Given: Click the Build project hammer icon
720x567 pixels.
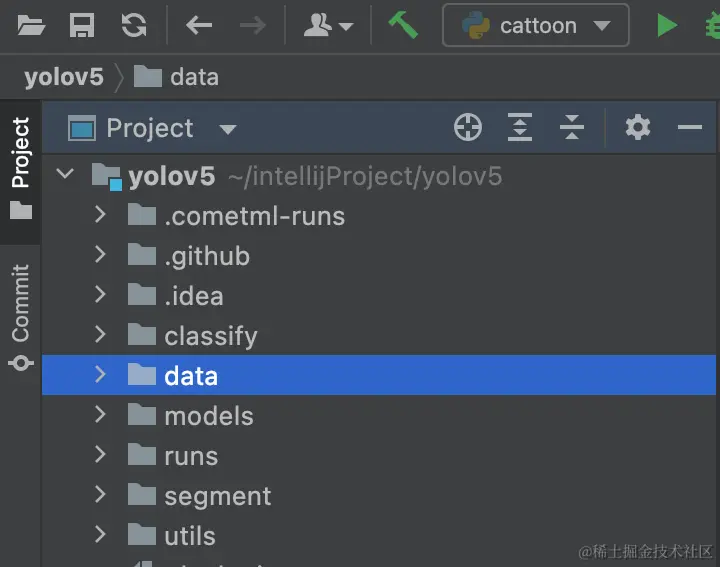Looking at the screenshot, I should [x=403, y=25].
